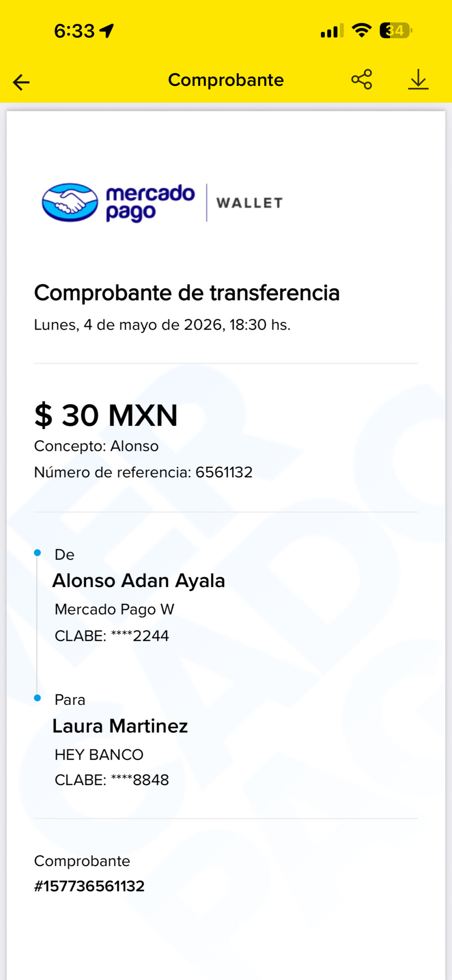Image resolution: width=452 pixels, height=980 pixels.
Task: Tap the reference number 6561132
Action: pyautogui.click(x=224, y=472)
